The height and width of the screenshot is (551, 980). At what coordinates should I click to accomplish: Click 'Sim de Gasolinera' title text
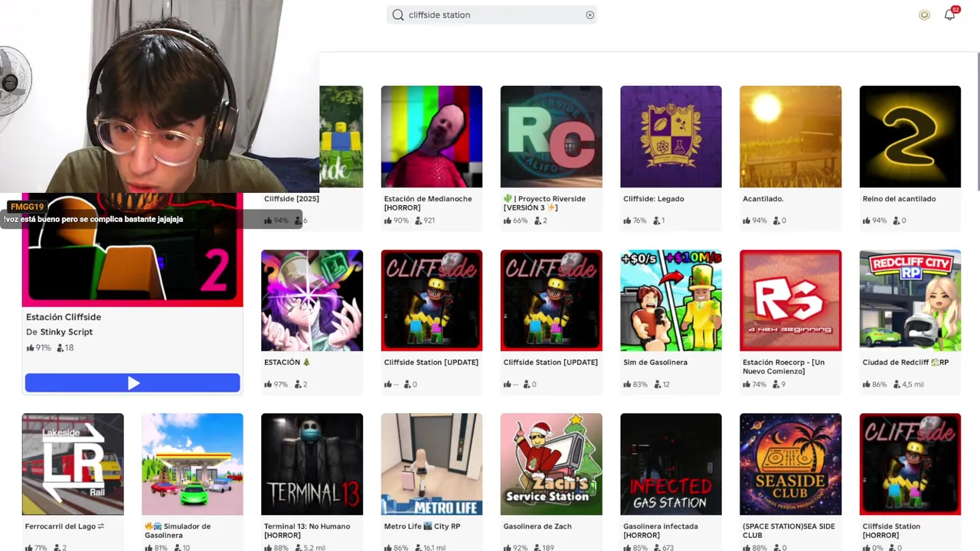[x=655, y=363]
